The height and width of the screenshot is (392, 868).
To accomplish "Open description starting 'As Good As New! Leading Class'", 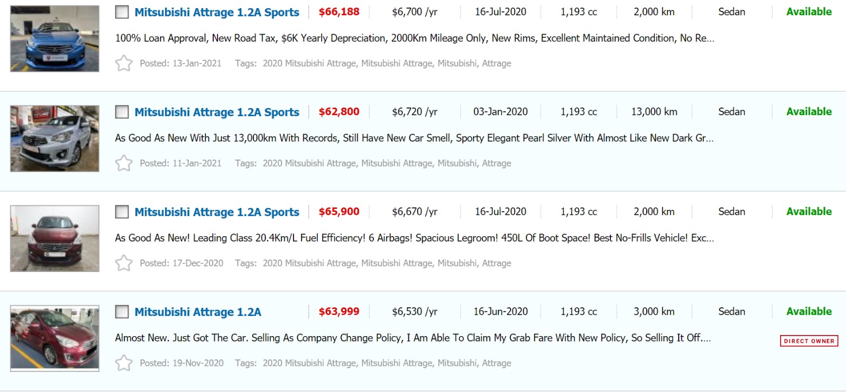I will [414, 238].
